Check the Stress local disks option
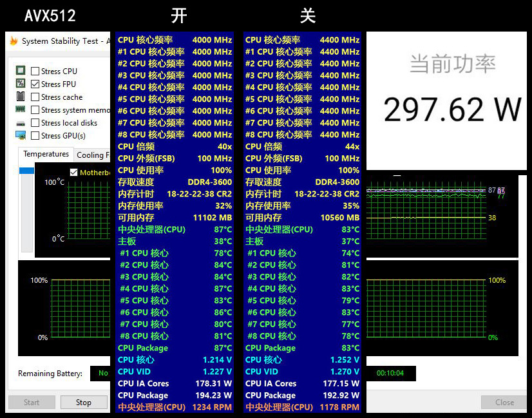The image size is (532, 418). [x=35, y=123]
